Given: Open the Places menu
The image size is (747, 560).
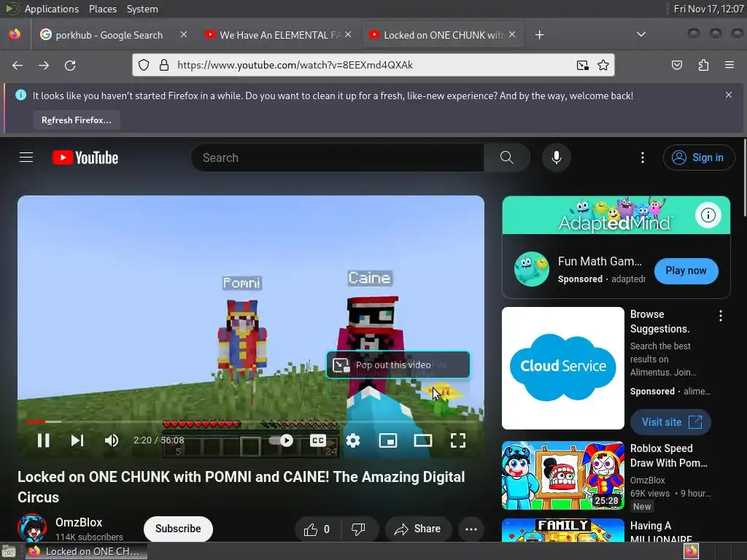Looking at the screenshot, I should tap(102, 9).
